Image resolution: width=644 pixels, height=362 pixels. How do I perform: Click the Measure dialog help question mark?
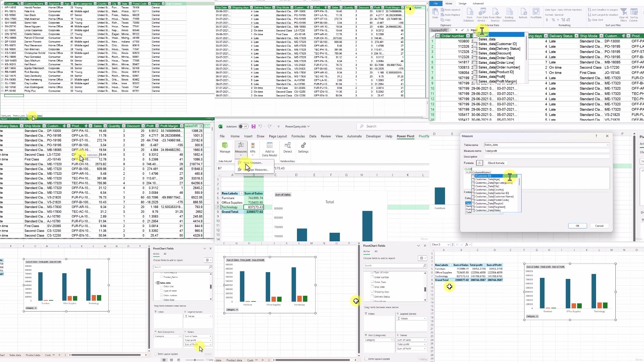pos(596,136)
